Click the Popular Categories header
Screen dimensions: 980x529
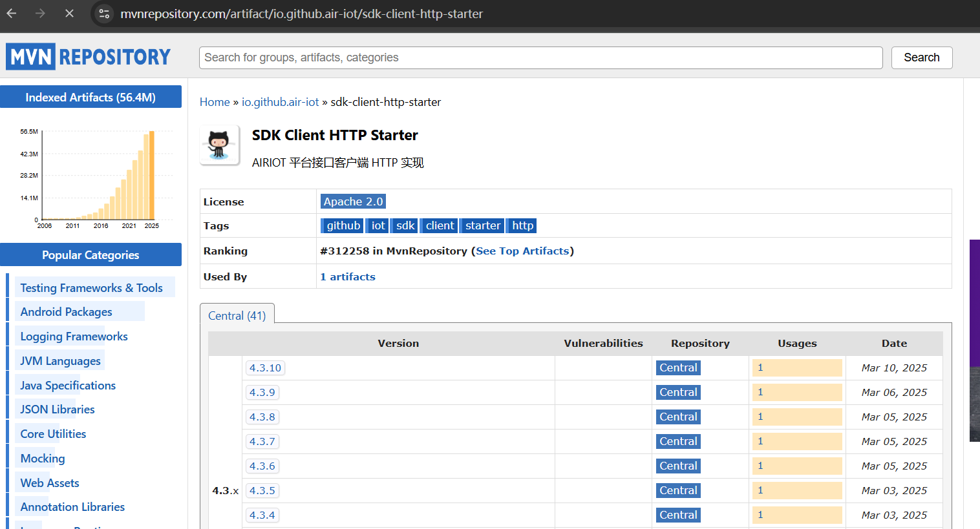(91, 254)
